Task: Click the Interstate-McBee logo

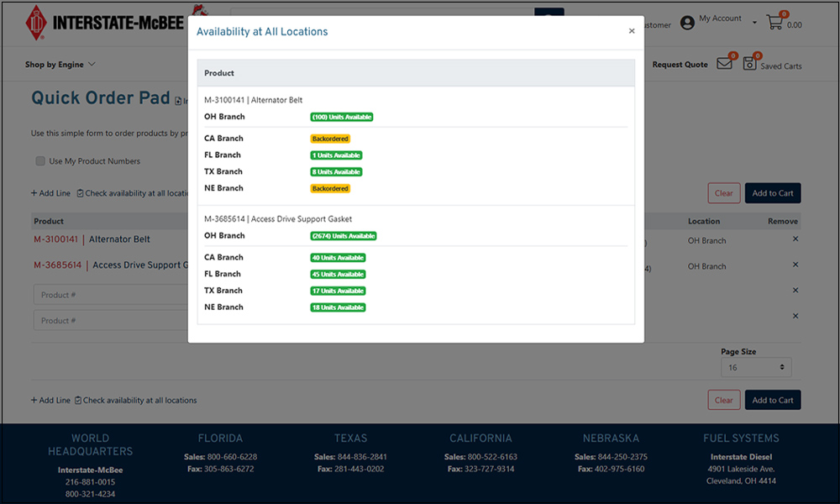Action: point(104,23)
